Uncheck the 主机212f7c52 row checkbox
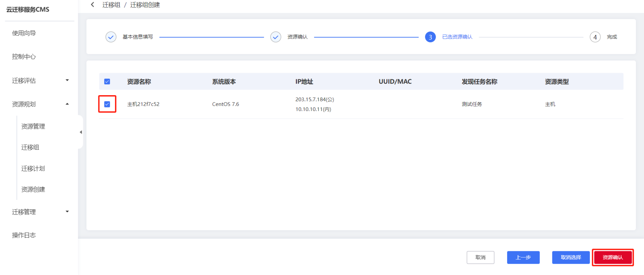Image resolution: width=644 pixels, height=275 pixels. pos(107,104)
